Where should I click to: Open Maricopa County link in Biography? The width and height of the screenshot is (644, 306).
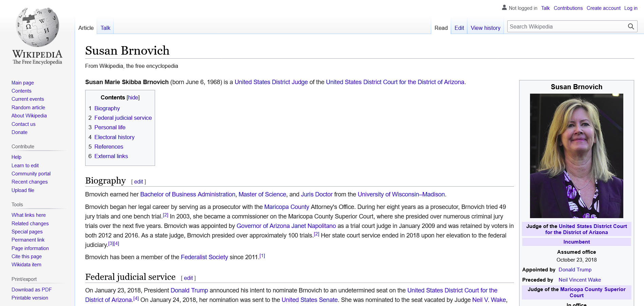tap(287, 207)
